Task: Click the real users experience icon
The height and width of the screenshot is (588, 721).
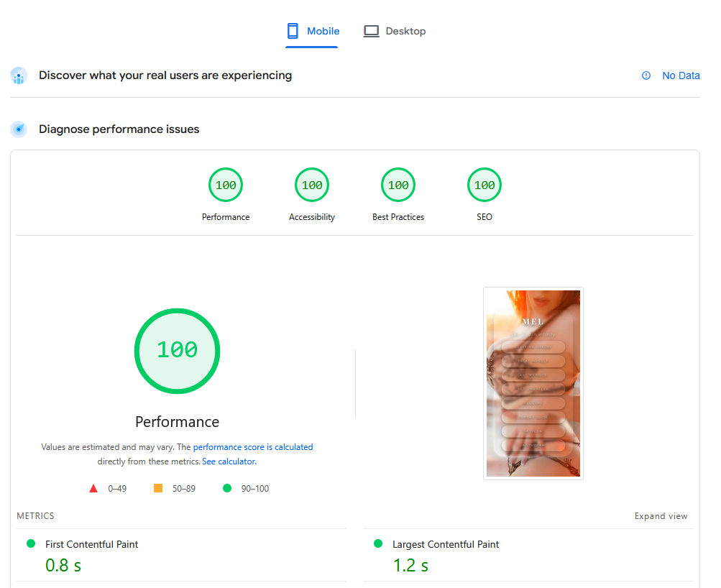Action: (19, 75)
